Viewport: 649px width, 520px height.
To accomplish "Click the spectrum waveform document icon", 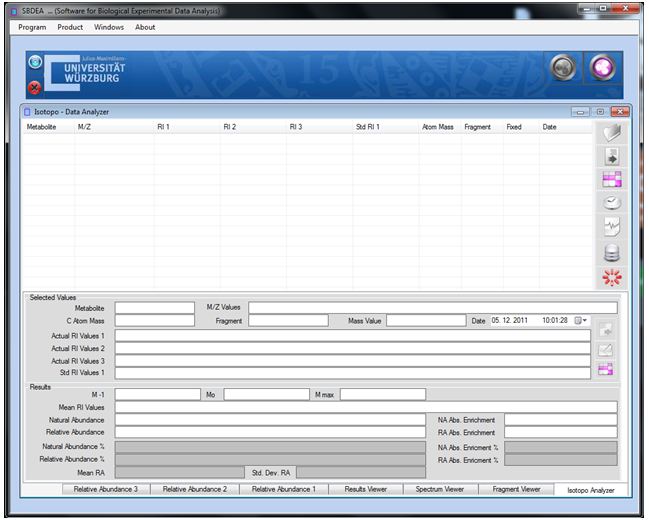I will pyautogui.click(x=611, y=227).
